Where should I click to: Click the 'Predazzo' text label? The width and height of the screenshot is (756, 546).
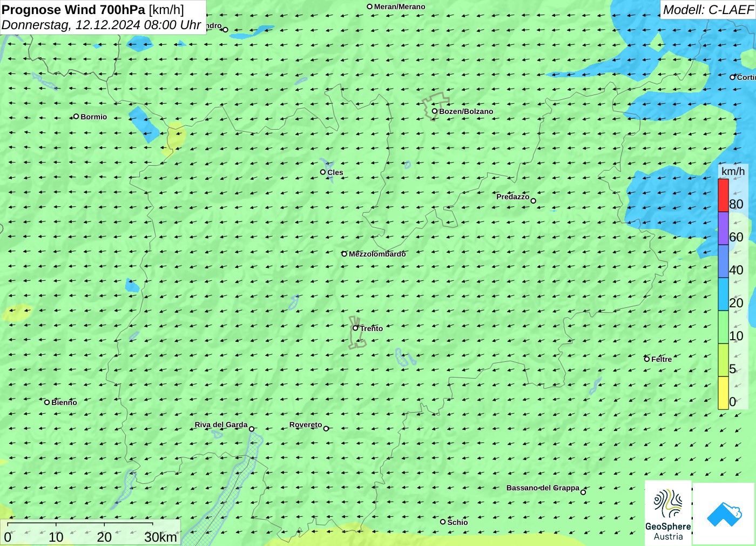point(513,197)
